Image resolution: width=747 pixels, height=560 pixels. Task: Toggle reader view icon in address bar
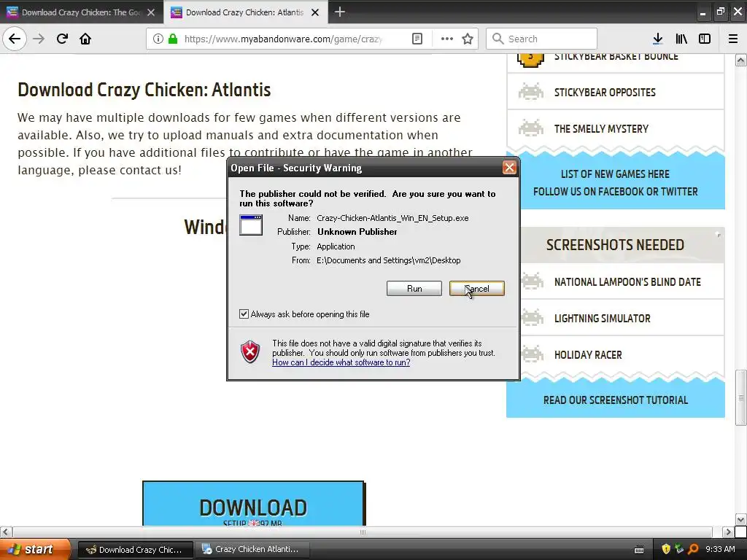click(x=417, y=39)
